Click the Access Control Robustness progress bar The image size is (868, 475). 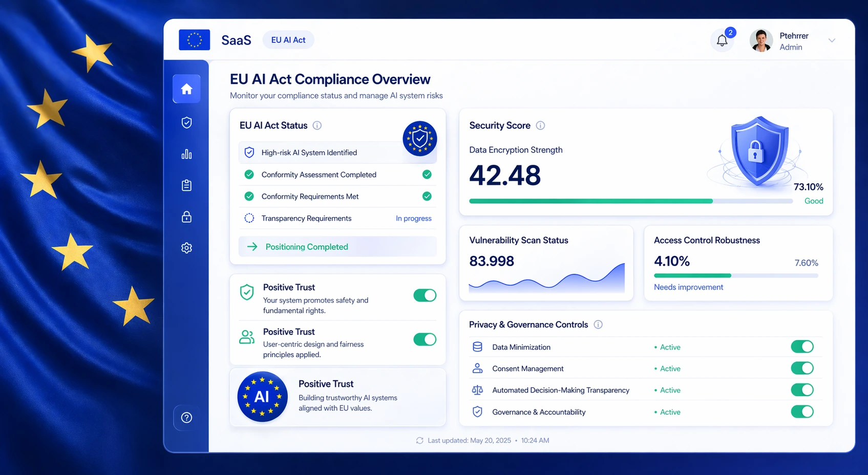pyautogui.click(x=736, y=276)
